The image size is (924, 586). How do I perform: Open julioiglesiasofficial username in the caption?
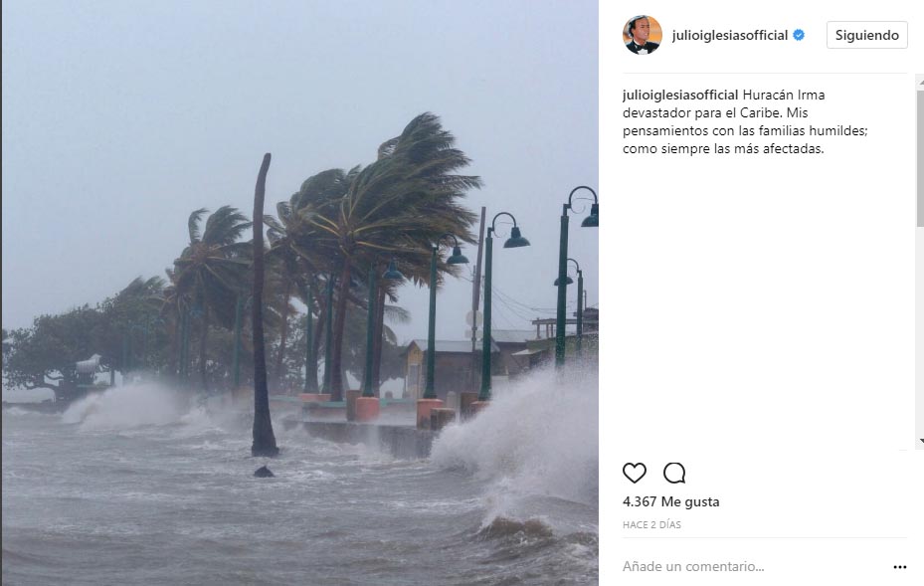(x=680, y=95)
